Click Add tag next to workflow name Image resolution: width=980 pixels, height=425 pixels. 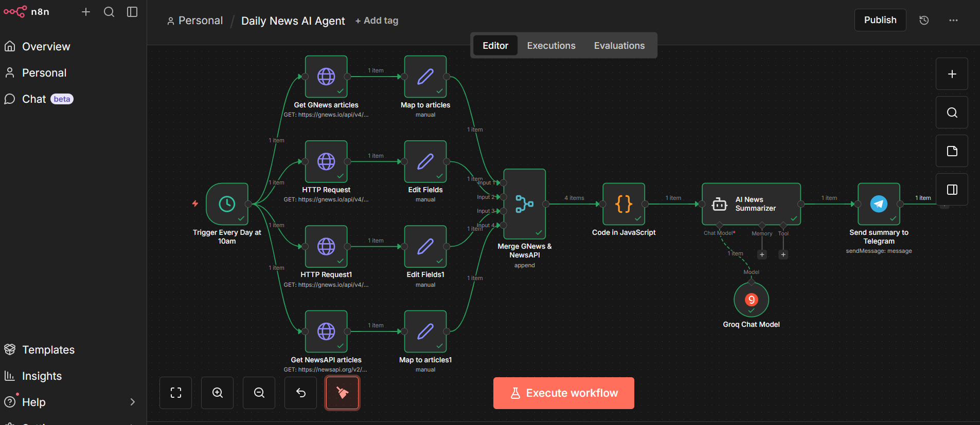[377, 21]
